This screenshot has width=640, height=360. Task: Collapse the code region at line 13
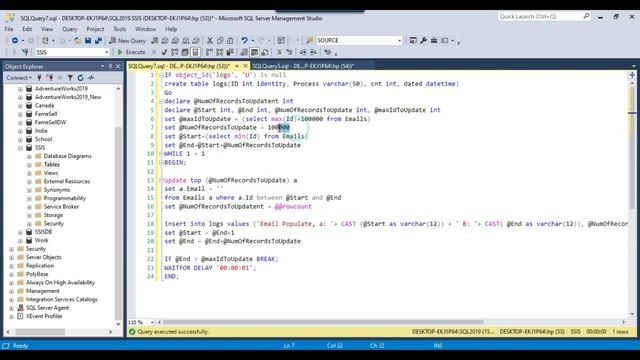tap(161, 180)
